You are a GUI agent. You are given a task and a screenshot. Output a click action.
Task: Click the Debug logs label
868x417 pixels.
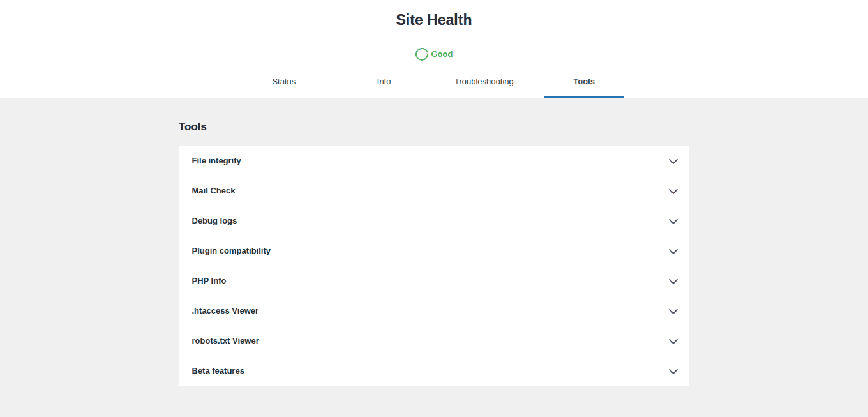point(214,221)
